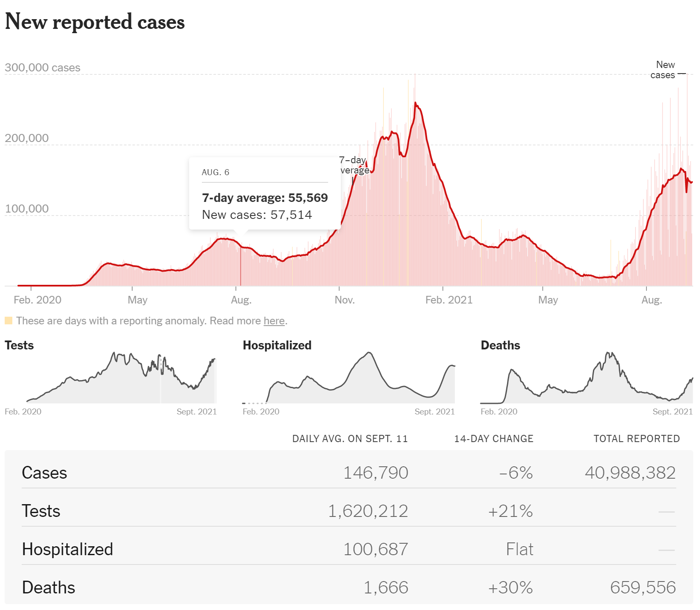This screenshot has height=610, width=700.
Task: Click the Cases row in the table
Action: 349,473
